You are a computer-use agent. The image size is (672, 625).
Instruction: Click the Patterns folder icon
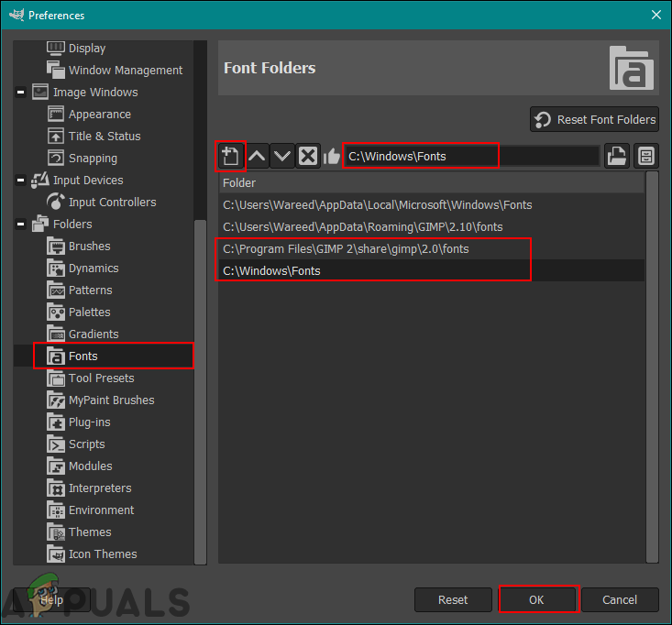(x=56, y=290)
